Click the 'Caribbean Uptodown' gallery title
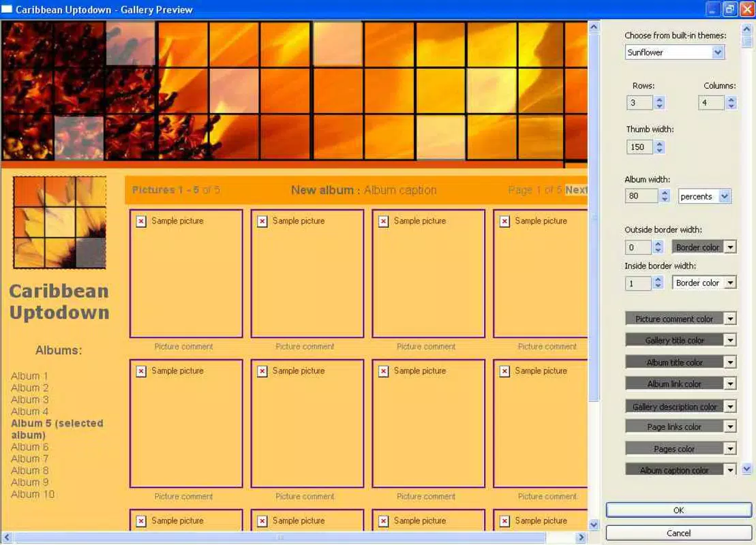This screenshot has width=756, height=545. coord(59,302)
